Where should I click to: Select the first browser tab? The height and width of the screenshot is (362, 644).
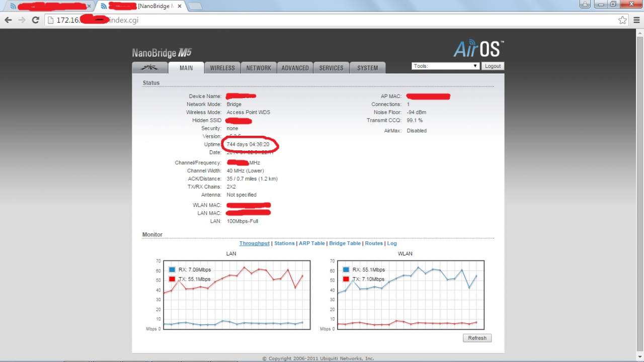tap(49, 6)
